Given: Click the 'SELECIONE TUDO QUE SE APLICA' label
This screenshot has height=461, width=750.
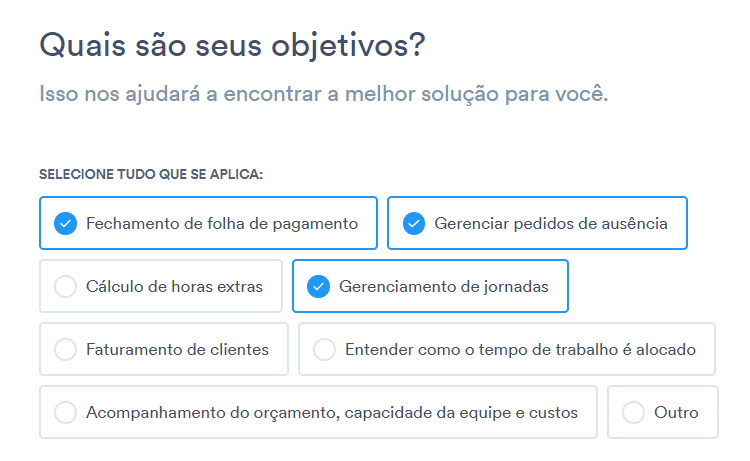Looking at the screenshot, I should coord(151,174).
